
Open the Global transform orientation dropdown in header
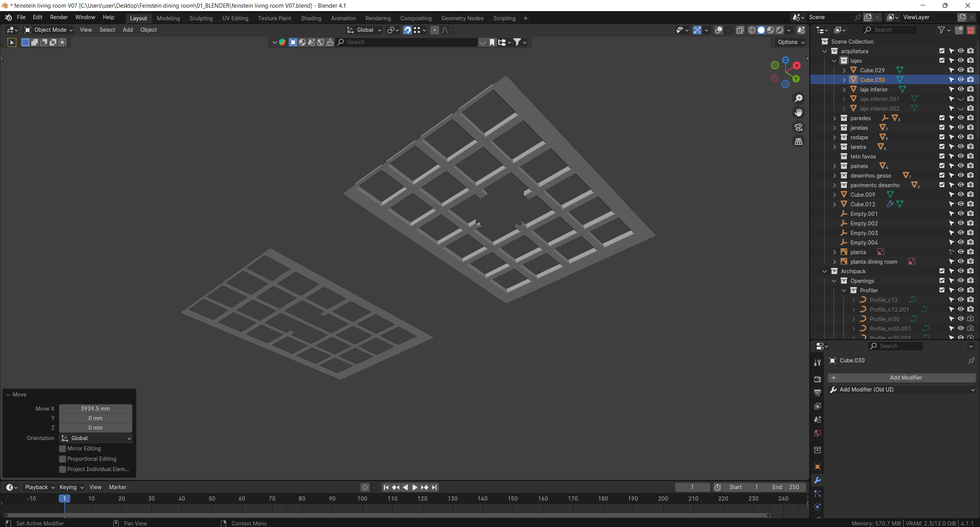364,30
